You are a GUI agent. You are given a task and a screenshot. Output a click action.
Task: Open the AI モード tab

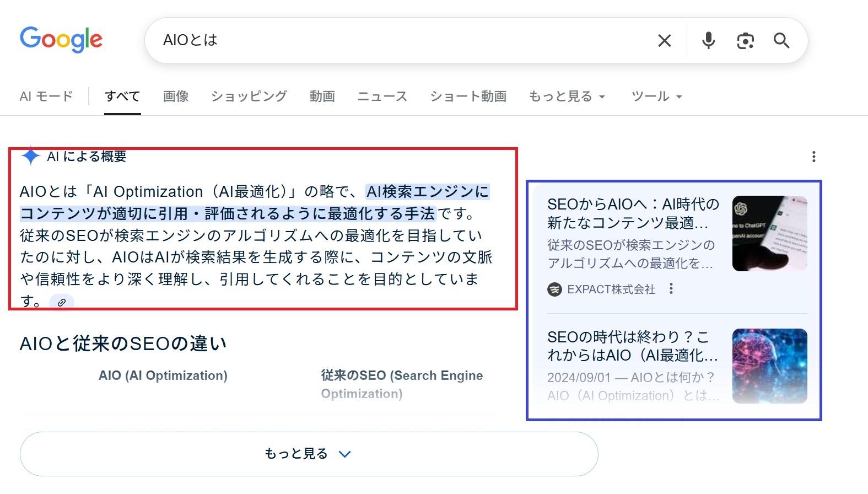[x=46, y=96]
